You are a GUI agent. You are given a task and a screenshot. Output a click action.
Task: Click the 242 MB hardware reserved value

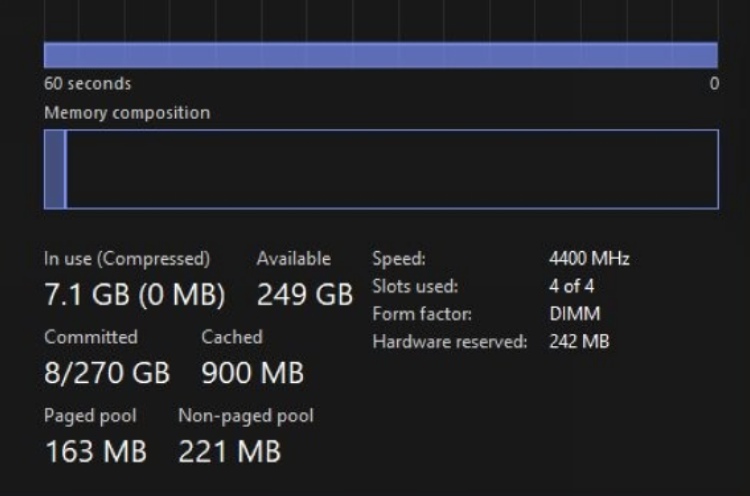pos(579,342)
